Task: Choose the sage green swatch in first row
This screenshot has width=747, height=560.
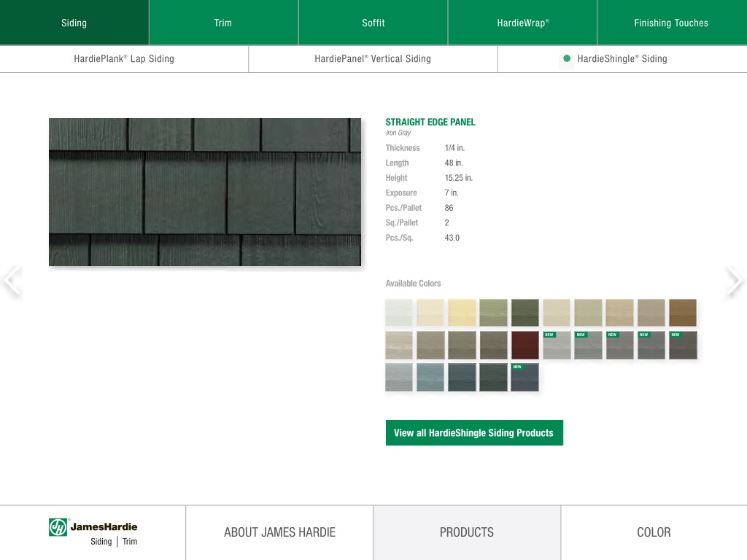Action: click(493, 312)
